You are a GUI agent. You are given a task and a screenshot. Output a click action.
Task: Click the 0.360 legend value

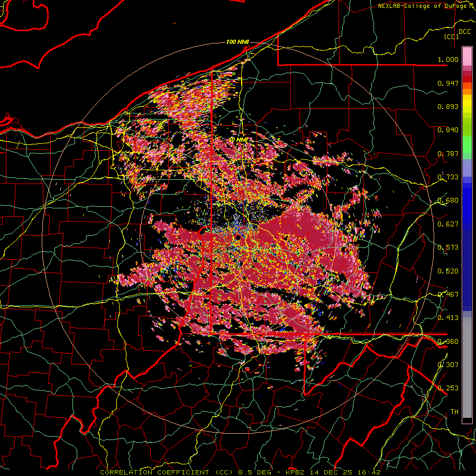pyautogui.click(x=448, y=342)
